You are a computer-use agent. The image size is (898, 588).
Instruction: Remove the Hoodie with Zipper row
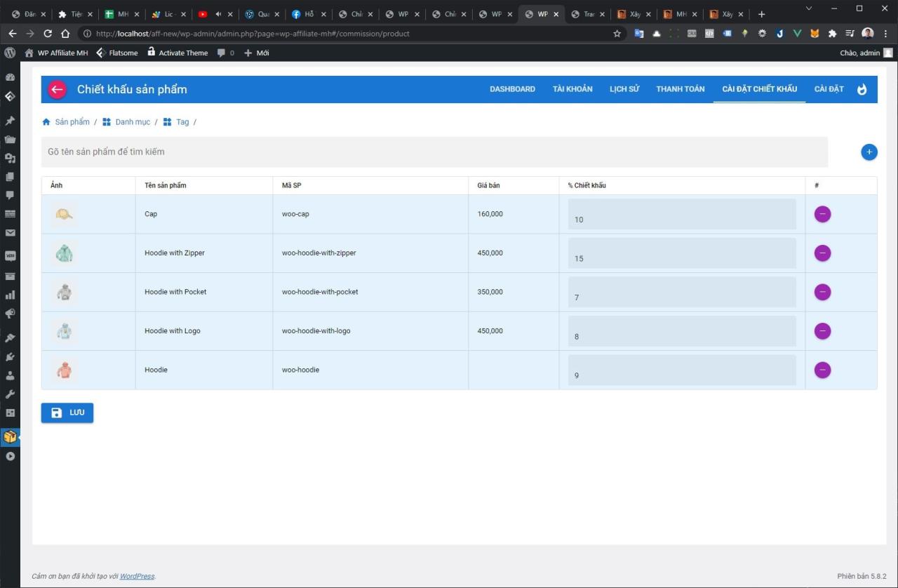tap(822, 253)
